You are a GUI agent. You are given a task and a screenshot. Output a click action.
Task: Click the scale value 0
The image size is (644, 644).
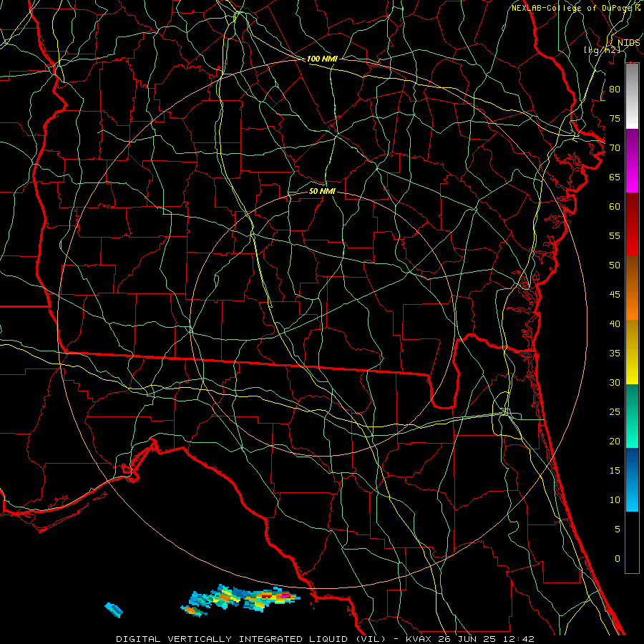coord(618,559)
